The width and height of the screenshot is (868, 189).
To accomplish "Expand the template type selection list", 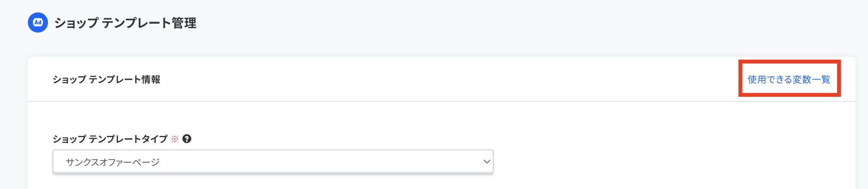I will pyautogui.click(x=273, y=162).
